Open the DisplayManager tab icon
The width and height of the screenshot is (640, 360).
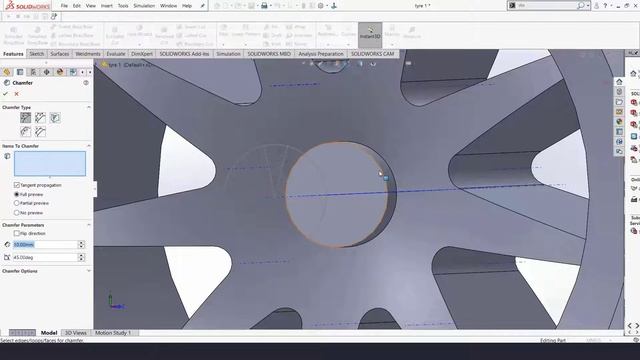(x=60, y=72)
